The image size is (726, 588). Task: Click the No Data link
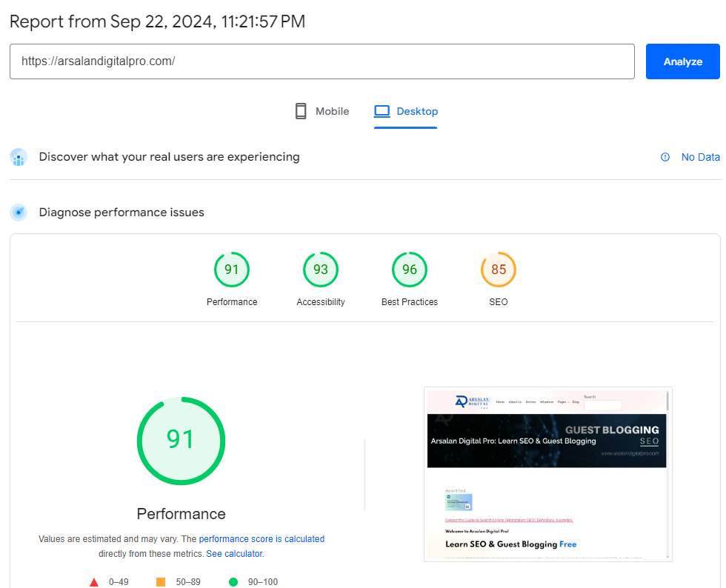700,157
